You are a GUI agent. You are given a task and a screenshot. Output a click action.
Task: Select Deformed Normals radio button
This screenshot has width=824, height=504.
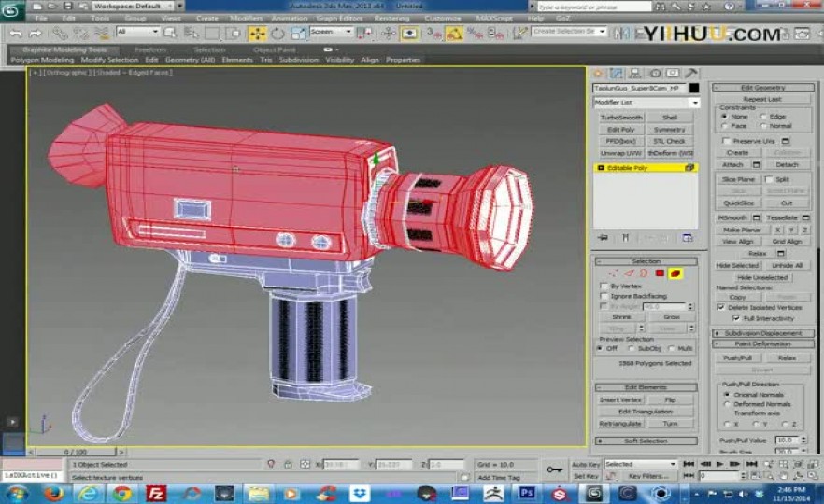(727, 404)
